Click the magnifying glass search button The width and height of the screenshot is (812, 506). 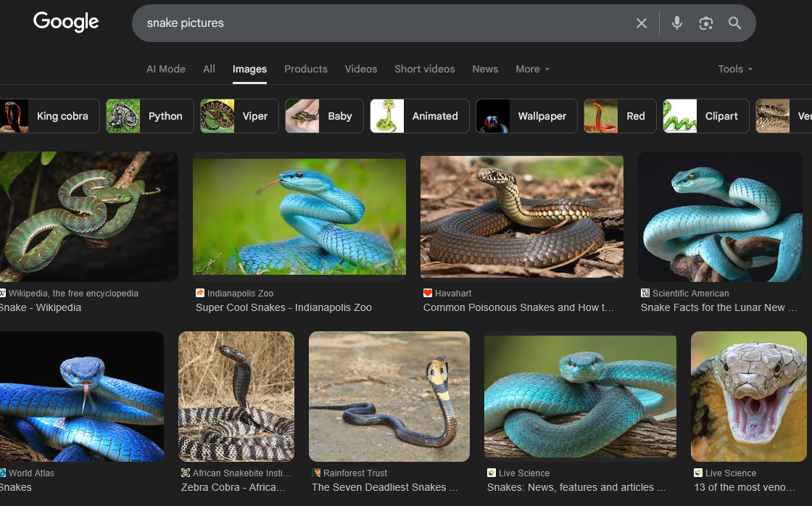point(734,23)
